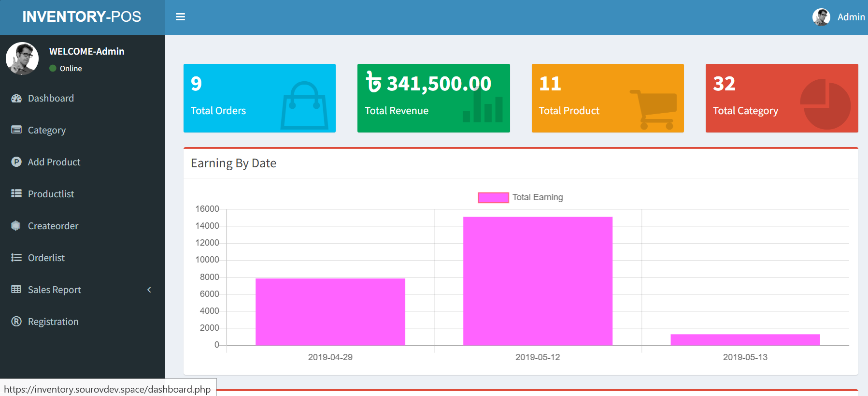Click the pie chart icon in Total Category
The image size is (868, 396).
coord(825,104)
